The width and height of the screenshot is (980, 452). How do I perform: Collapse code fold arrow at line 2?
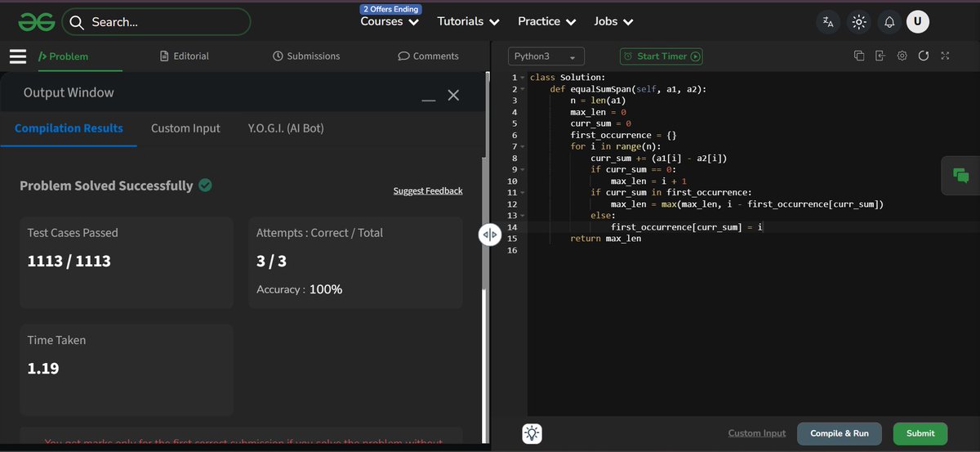pos(522,89)
